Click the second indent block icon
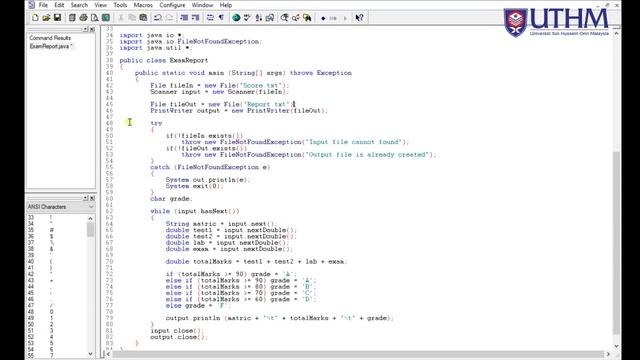The image size is (640, 360). pos(196,18)
